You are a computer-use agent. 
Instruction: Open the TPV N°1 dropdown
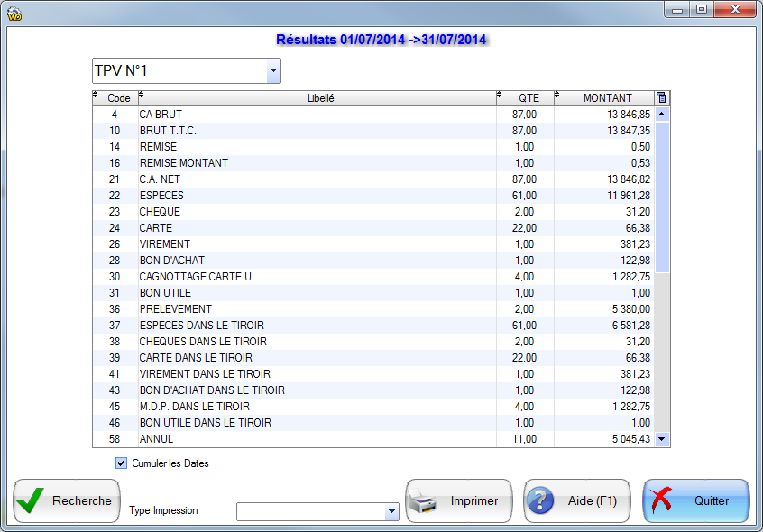[x=272, y=71]
